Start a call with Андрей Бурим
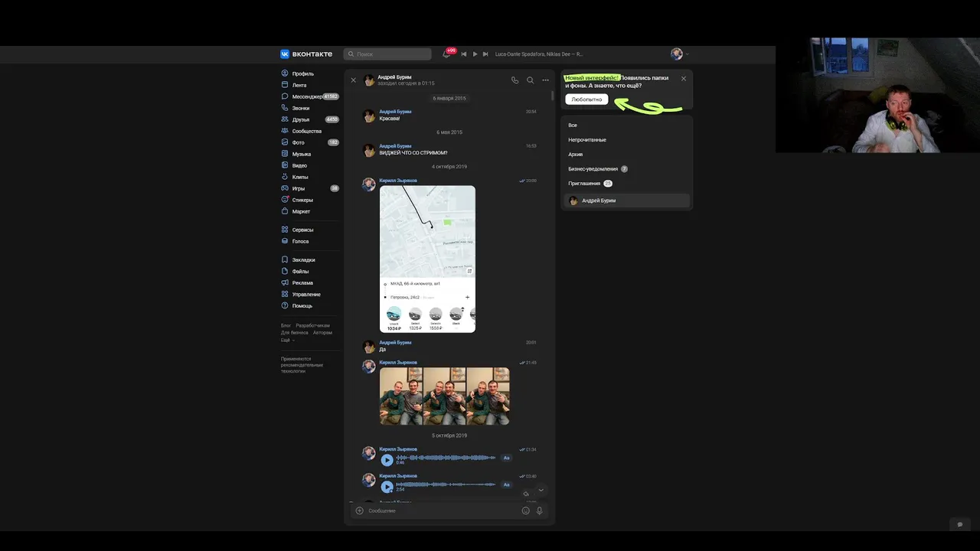The image size is (980, 551). [514, 80]
